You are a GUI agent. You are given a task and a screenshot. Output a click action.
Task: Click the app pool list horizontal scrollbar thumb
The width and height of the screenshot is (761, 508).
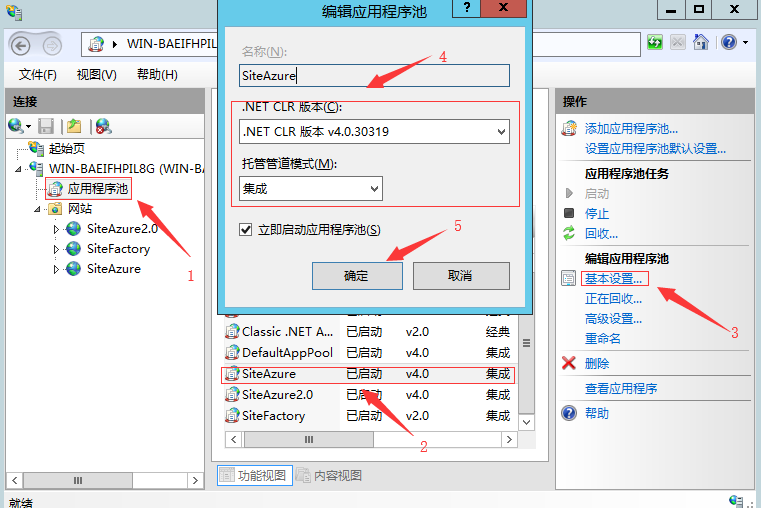[309, 440]
